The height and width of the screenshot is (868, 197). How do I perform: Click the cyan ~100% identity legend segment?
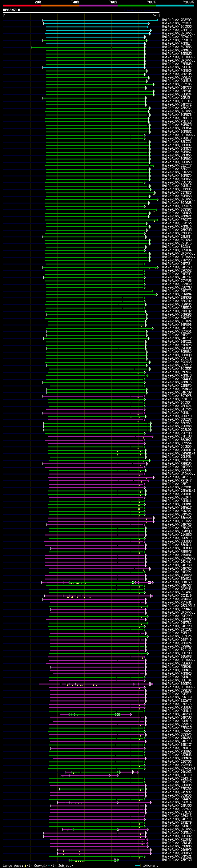175,6
